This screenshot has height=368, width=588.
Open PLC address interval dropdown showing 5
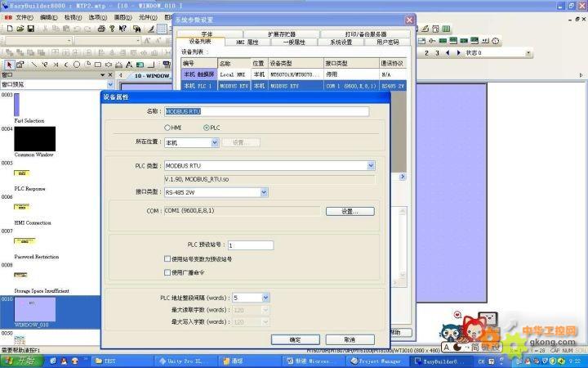[x=265, y=298]
